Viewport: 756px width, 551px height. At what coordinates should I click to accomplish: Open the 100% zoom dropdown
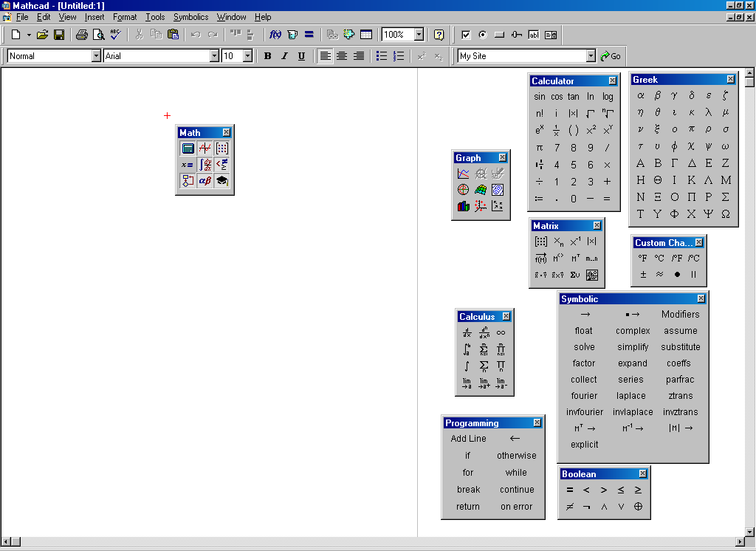[419, 35]
